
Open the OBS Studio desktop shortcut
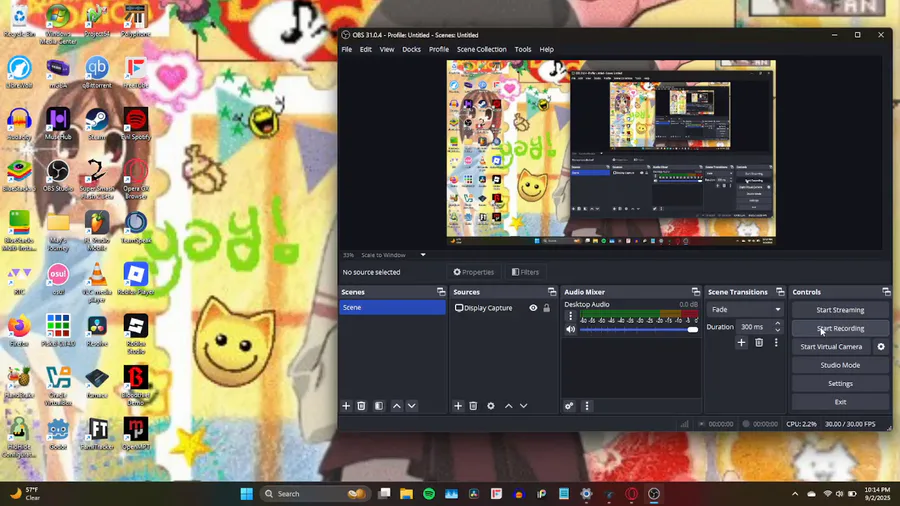pos(58,176)
